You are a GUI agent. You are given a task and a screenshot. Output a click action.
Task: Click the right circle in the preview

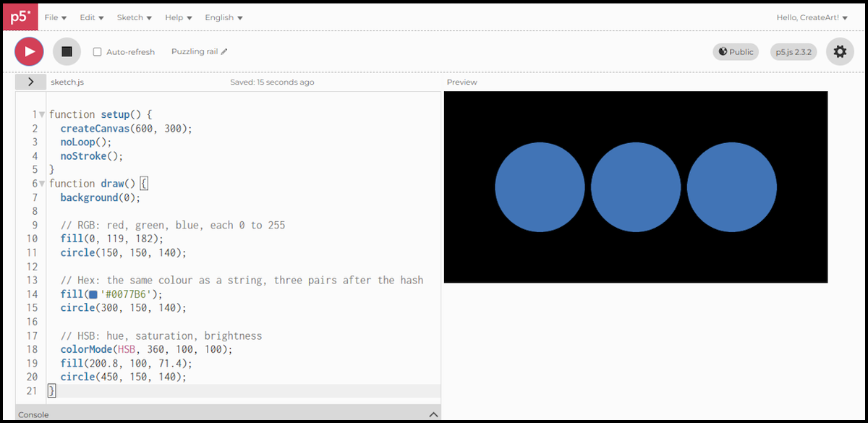point(731,187)
